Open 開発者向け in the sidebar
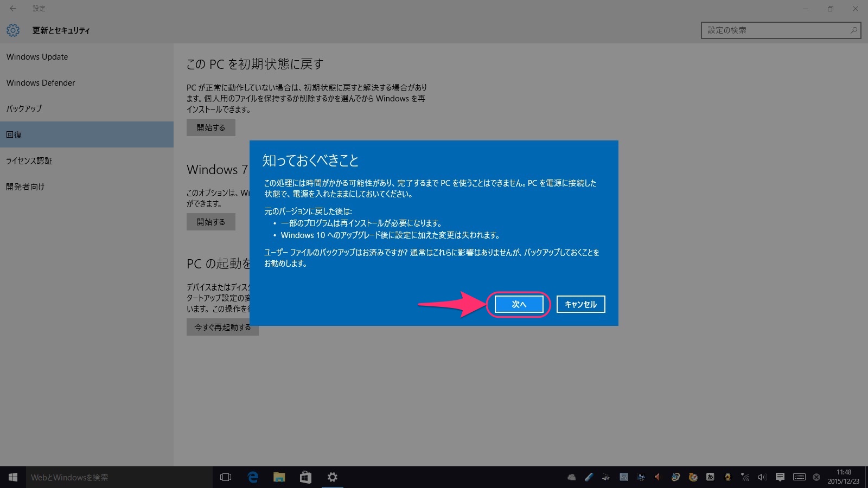Screen dimensions: 868x488 click(87, 187)
